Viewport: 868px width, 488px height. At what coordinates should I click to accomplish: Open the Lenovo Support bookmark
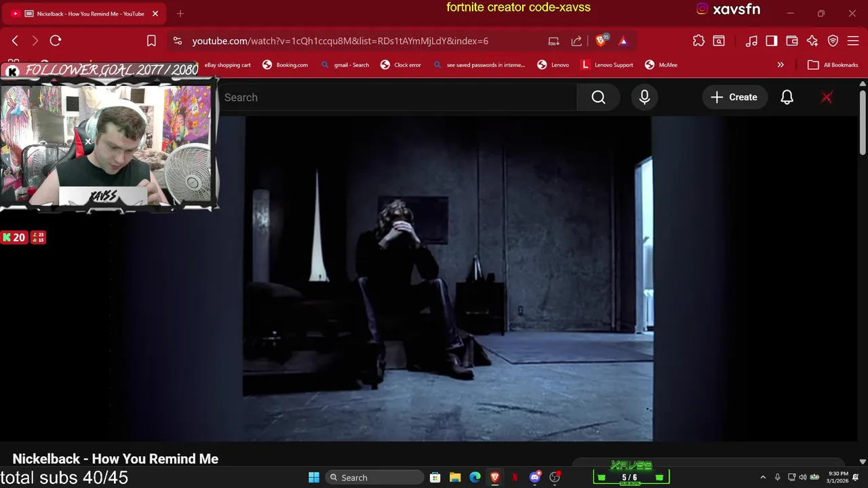point(607,65)
